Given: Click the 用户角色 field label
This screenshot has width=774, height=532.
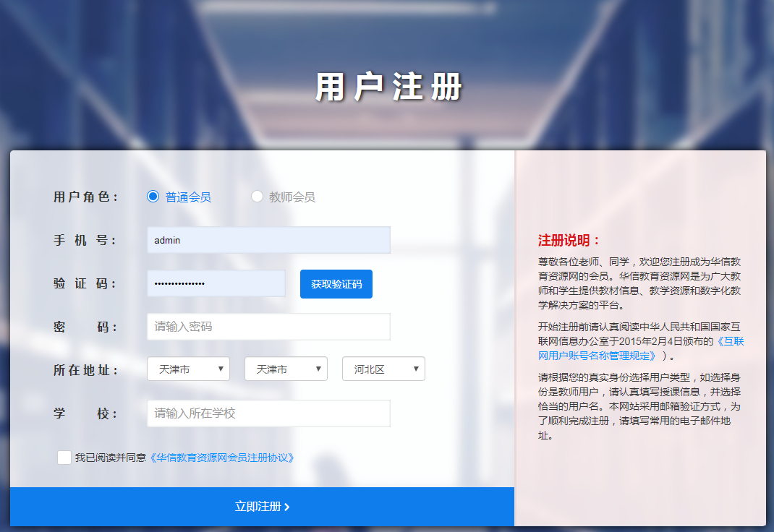Looking at the screenshot, I should pos(86,197).
